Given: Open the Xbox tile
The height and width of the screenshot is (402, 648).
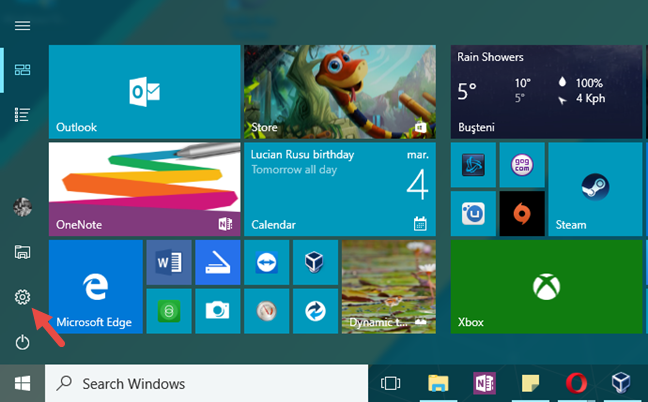Looking at the screenshot, I should tap(546, 286).
